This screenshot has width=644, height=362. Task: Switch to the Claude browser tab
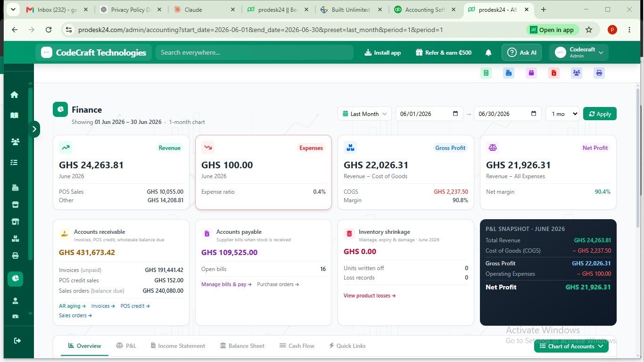(x=204, y=9)
